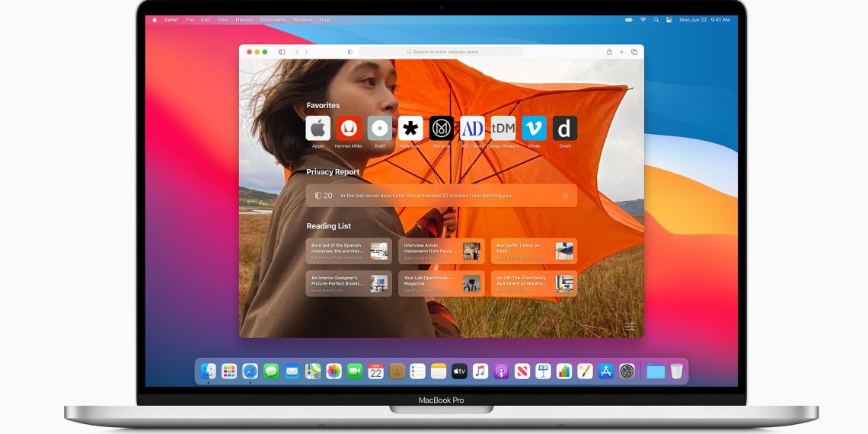868x434 pixels.
Task: Open the Bookmarks menu
Action: (273, 20)
